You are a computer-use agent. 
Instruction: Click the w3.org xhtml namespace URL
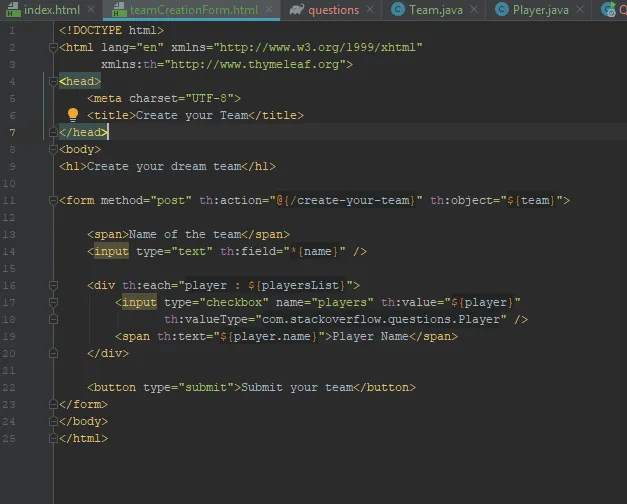click(x=318, y=48)
